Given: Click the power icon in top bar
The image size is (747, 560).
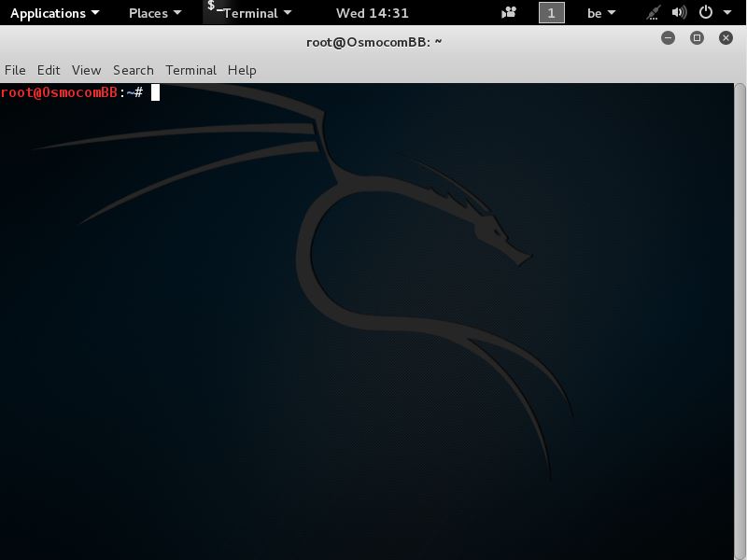Looking at the screenshot, I should pyautogui.click(x=706, y=12).
